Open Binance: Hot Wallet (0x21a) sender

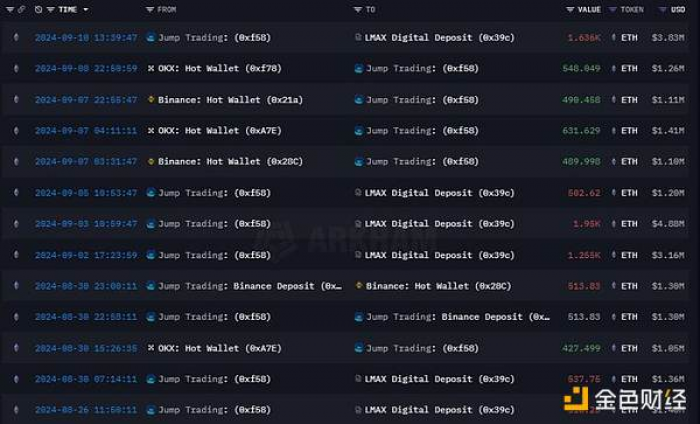pos(230,100)
